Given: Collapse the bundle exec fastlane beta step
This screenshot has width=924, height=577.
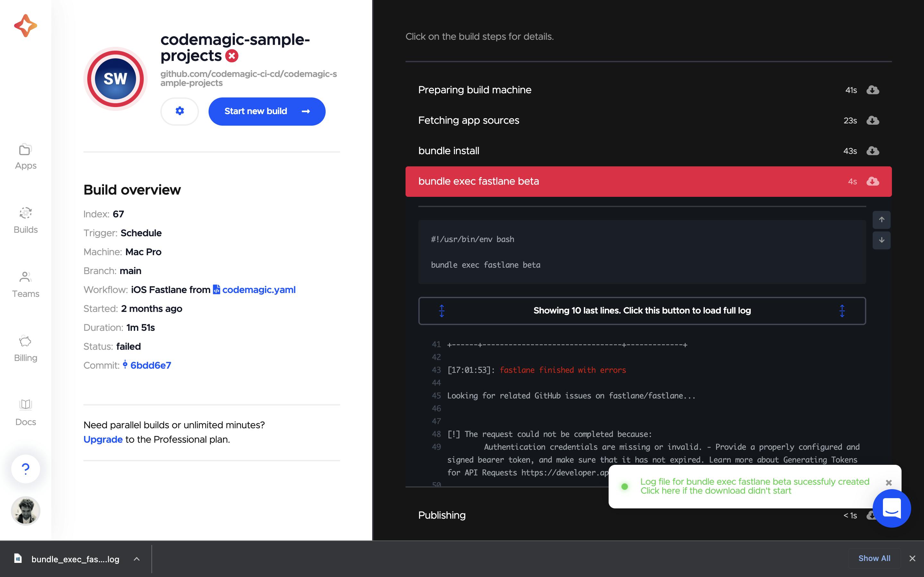Looking at the screenshot, I should coord(478,181).
